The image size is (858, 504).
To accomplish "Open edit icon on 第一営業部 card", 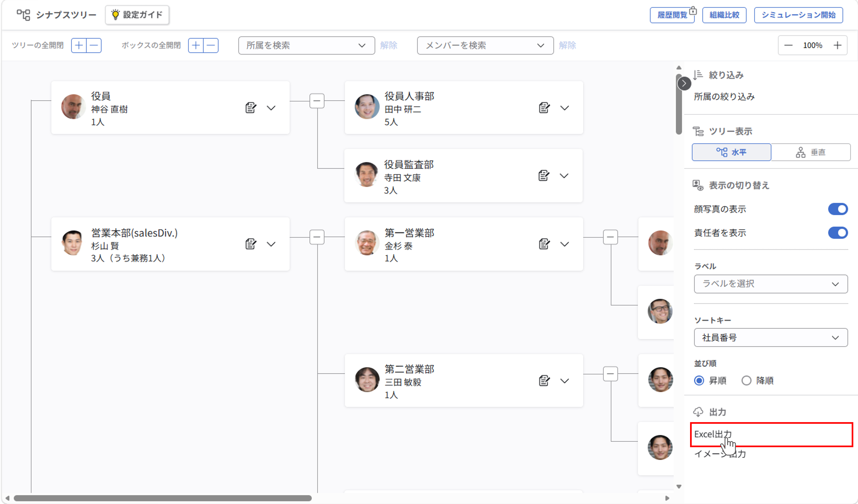I will 544,244.
